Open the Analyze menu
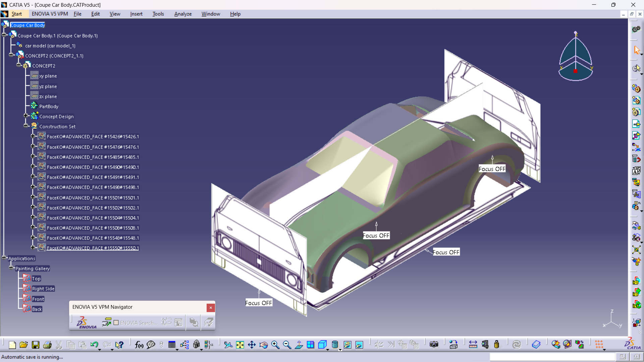Viewport: 644px width, 362px height. (183, 14)
